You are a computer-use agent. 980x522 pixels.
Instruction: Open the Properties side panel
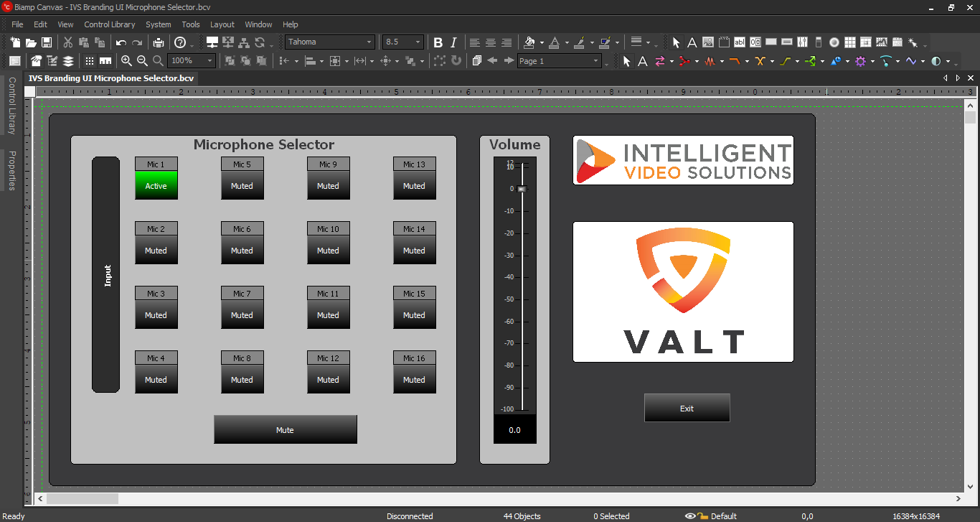tap(11, 171)
